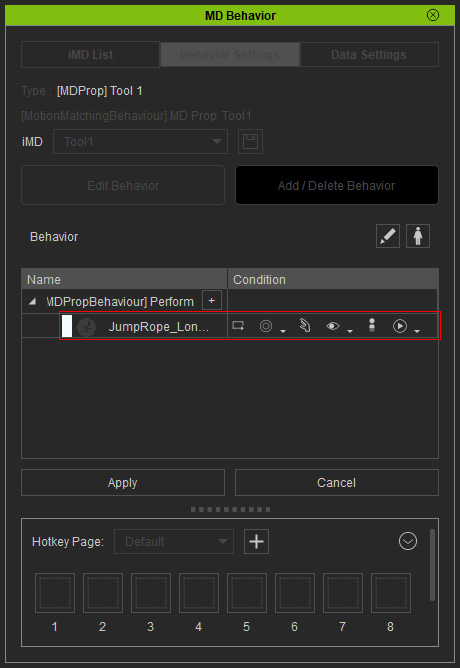Switch to the iMD List tab

tap(90, 55)
